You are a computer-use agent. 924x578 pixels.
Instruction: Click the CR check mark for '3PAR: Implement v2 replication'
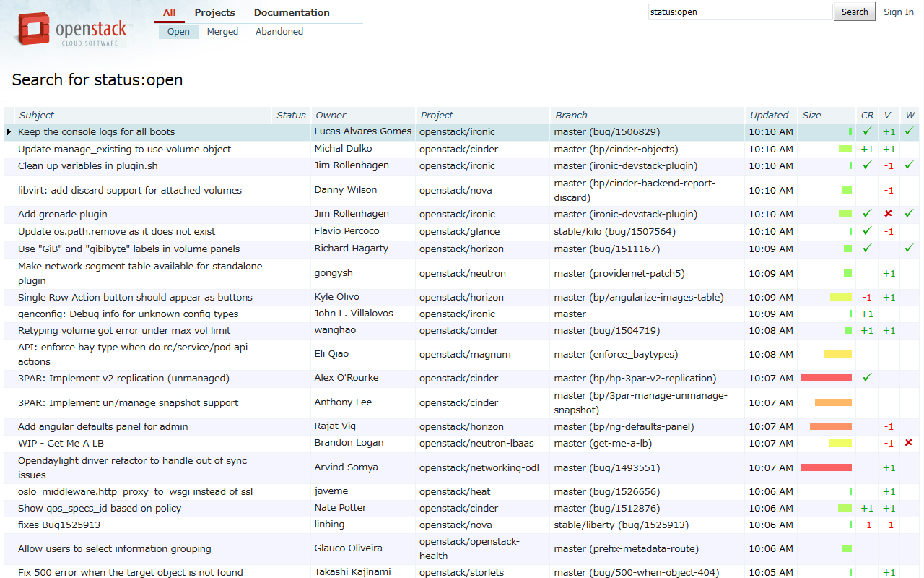[867, 378]
